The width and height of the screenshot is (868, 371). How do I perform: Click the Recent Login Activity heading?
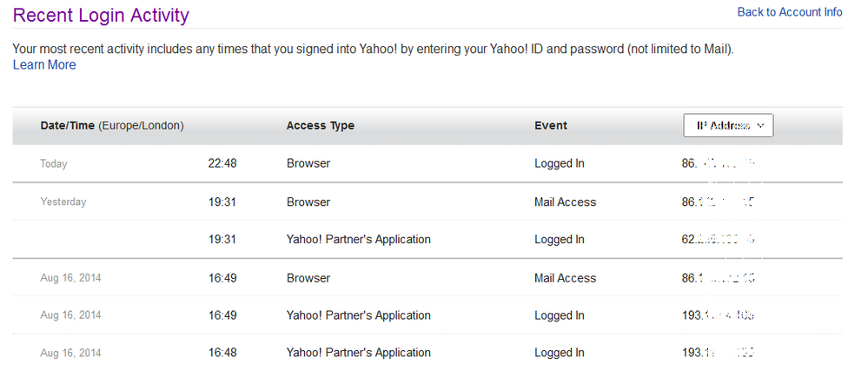click(101, 15)
